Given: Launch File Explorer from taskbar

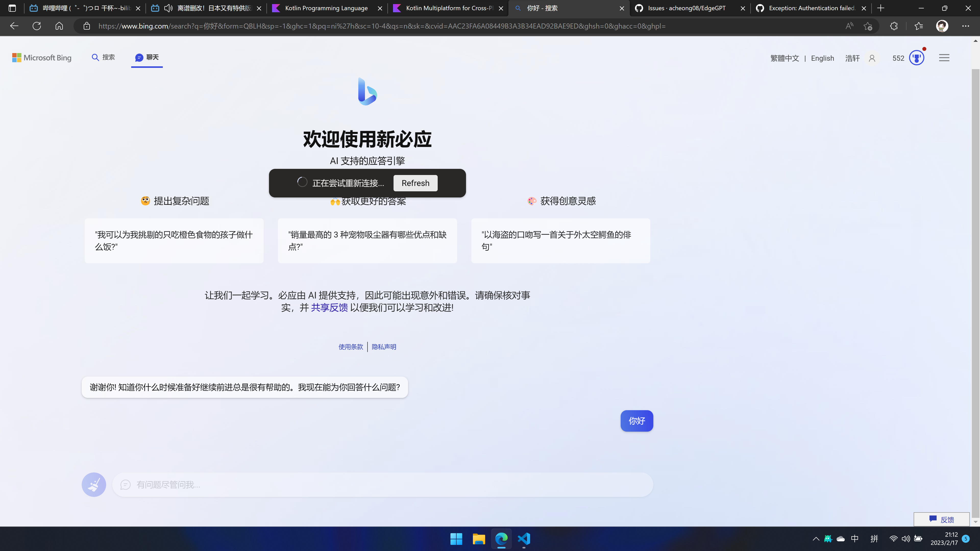Looking at the screenshot, I should (x=479, y=539).
